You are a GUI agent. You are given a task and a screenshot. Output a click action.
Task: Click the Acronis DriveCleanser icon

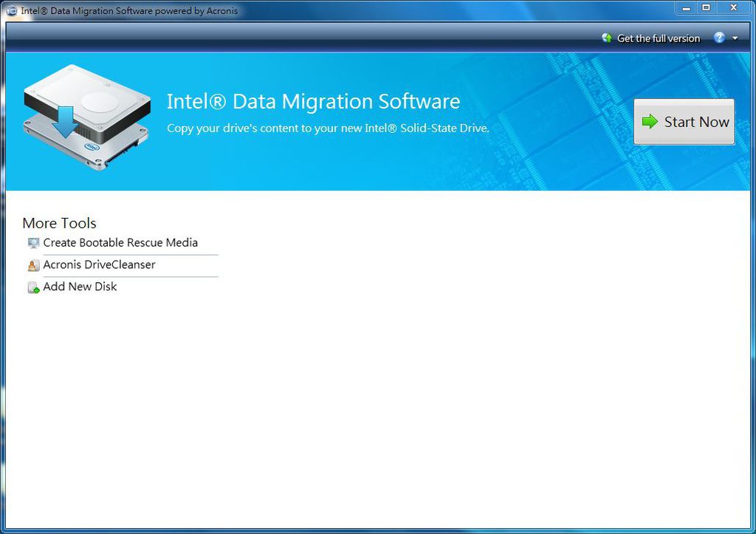(33, 265)
